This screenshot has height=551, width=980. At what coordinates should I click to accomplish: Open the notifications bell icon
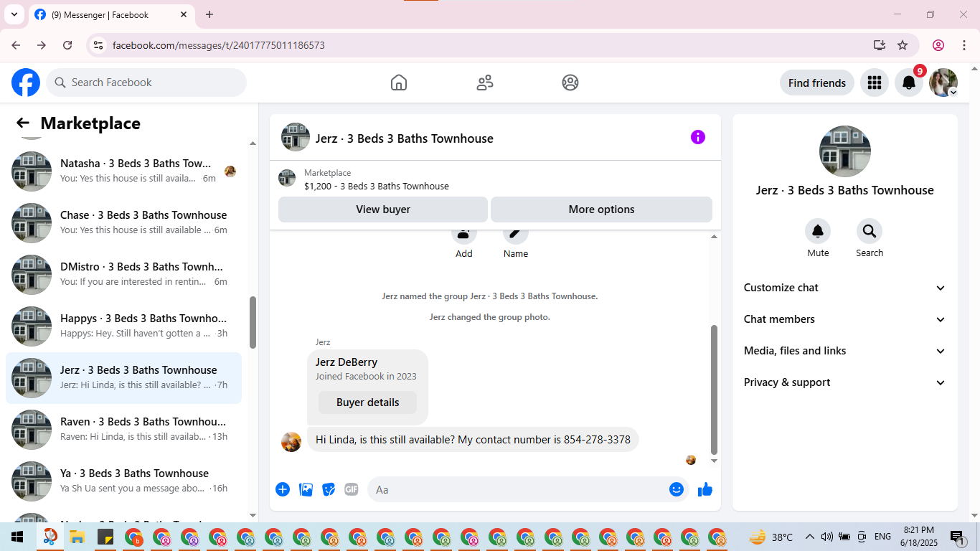click(909, 83)
